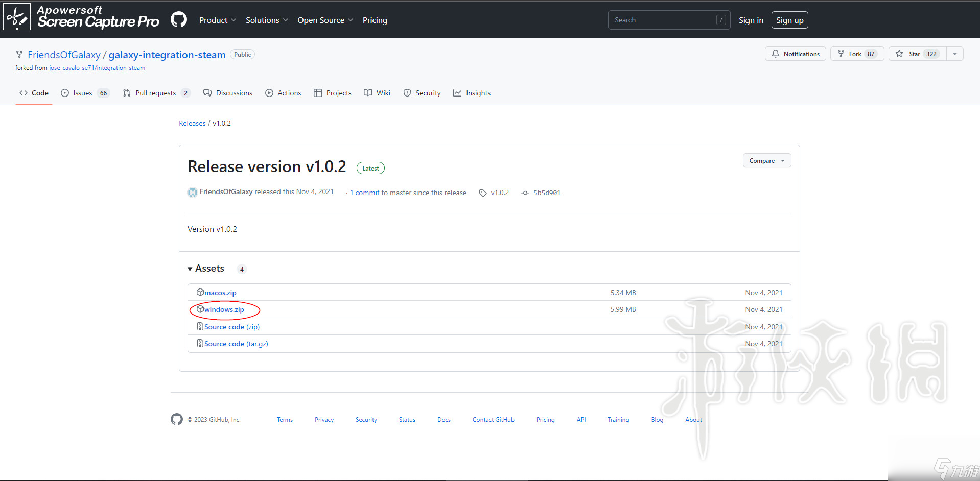Switch to the Issues tab
This screenshot has height=481, width=980.
pos(85,93)
